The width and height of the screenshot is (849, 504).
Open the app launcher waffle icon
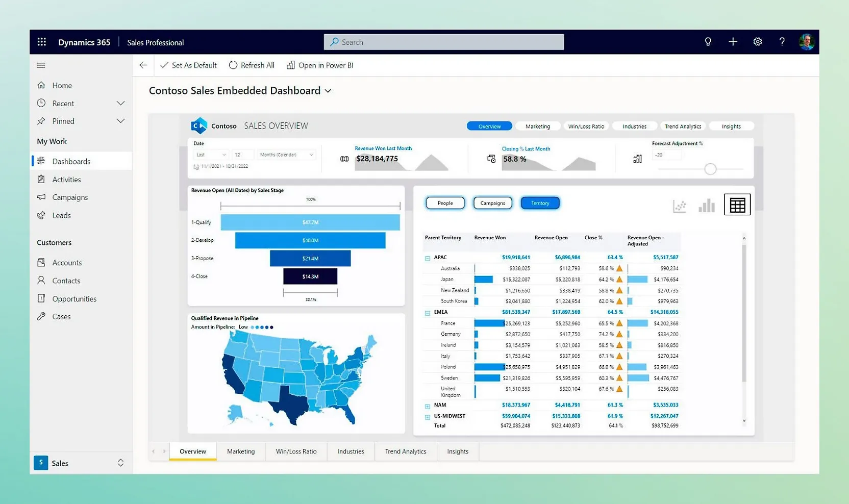click(42, 42)
